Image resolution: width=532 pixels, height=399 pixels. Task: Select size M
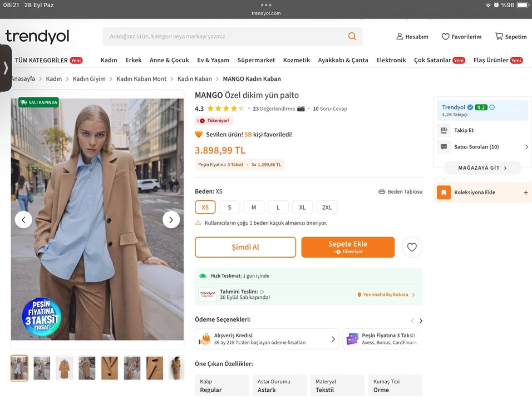point(254,207)
